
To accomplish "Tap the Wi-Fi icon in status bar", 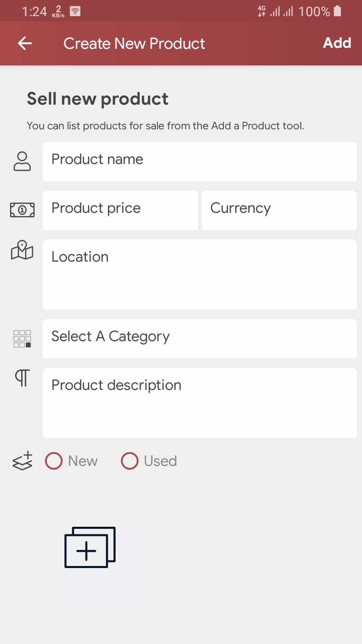I will pyautogui.click(x=75, y=11).
